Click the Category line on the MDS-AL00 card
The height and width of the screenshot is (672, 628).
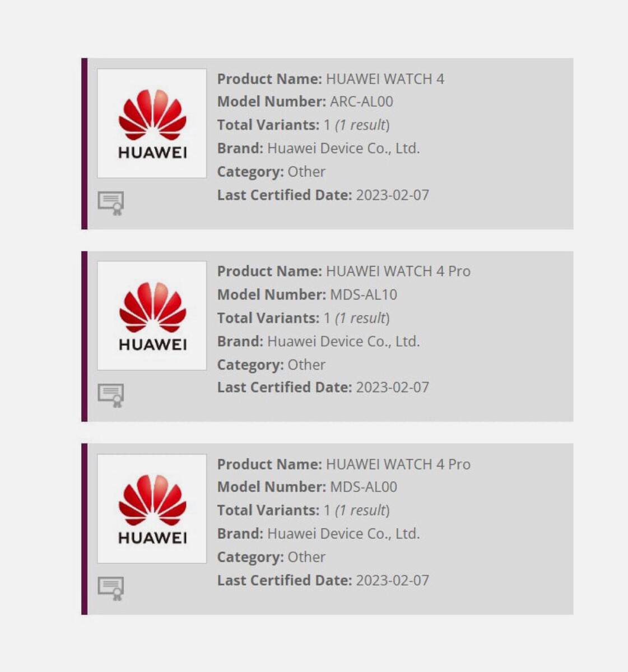coord(271,557)
